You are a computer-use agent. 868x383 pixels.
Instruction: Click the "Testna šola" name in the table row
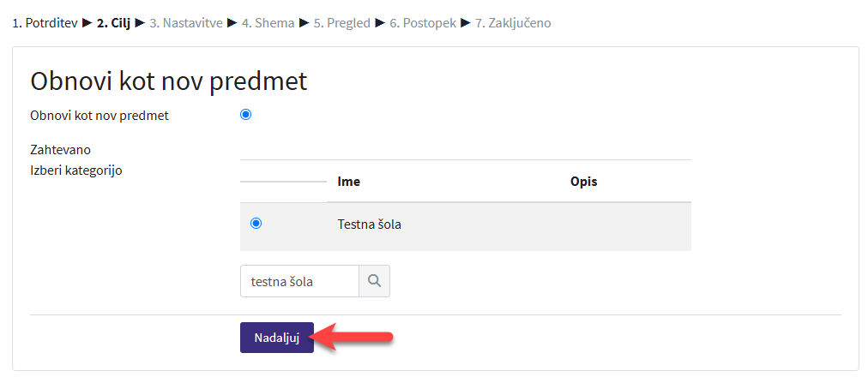coord(370,225)
